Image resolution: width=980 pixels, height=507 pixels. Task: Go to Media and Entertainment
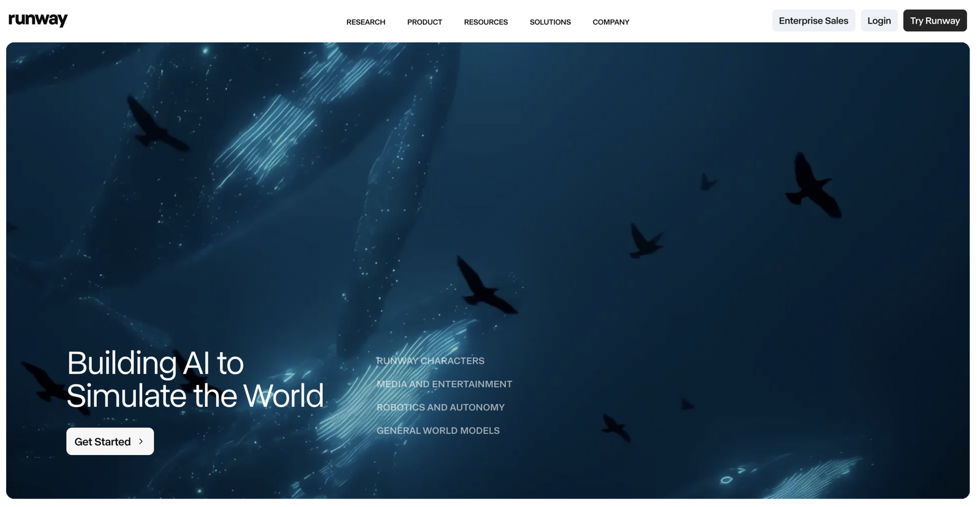(444, 384)
